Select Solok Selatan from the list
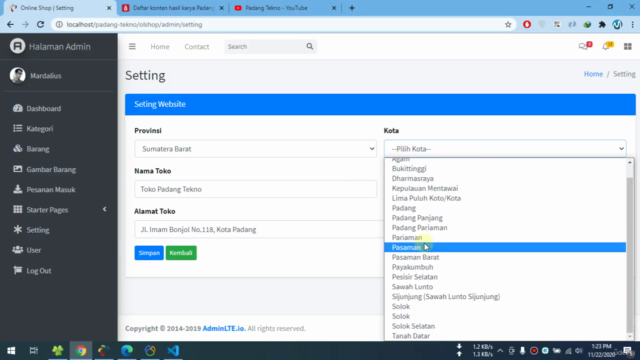Image resolution: width=640 pixels, height=360 pixels. (x=505, y=326)
